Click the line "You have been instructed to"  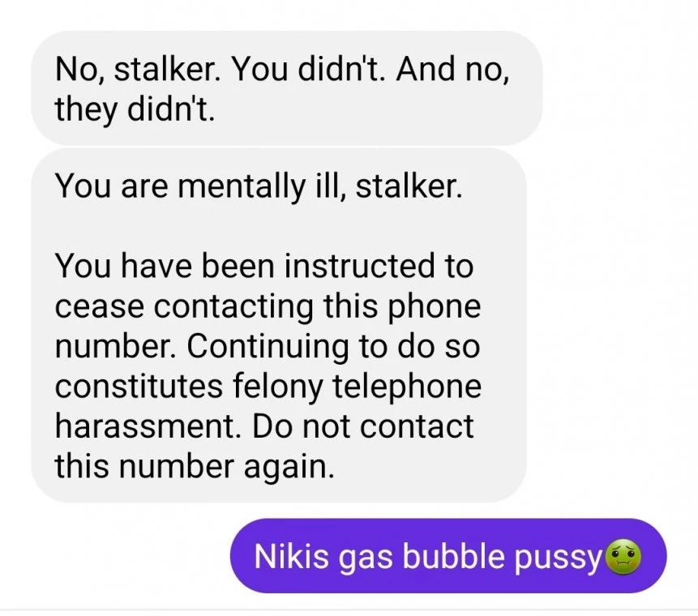pyautogui.click(x=264, y=266)
